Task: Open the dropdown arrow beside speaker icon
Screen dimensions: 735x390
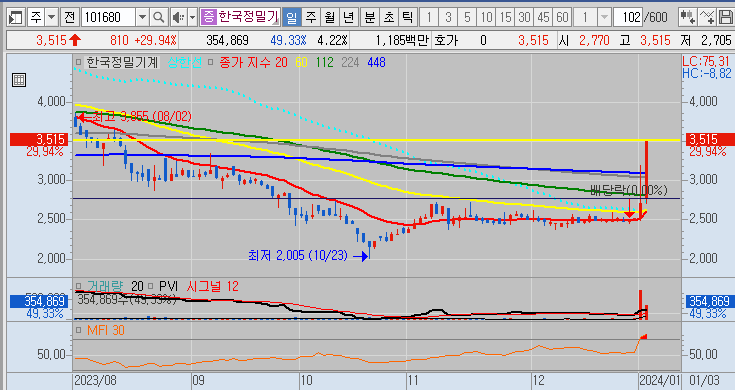Action: (192, 18)
